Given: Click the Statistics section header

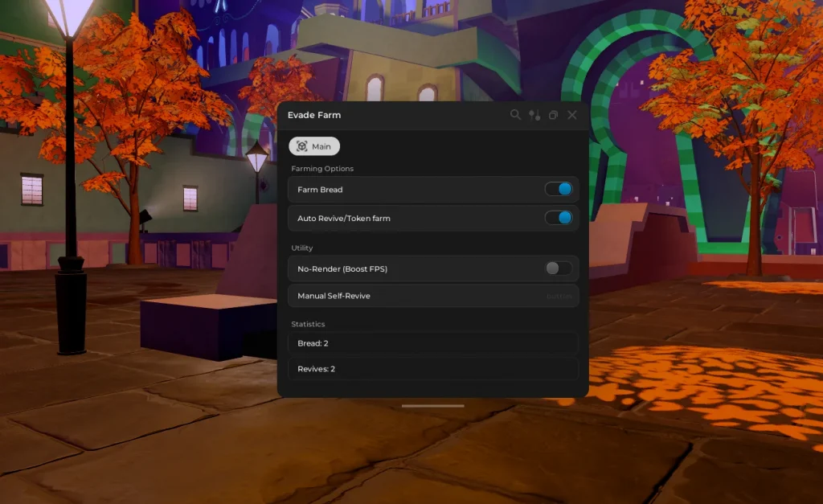Looking at the screenshot, I should pyautogui.click(x=308, y=324).
